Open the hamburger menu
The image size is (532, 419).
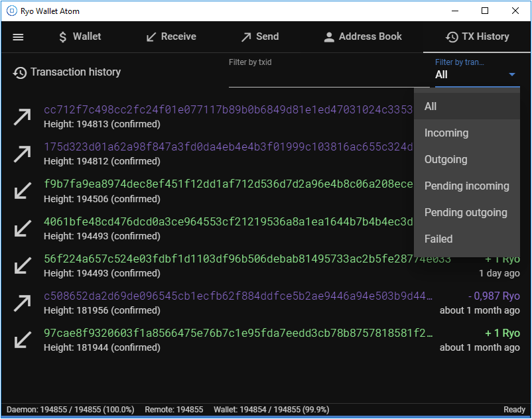18,37
